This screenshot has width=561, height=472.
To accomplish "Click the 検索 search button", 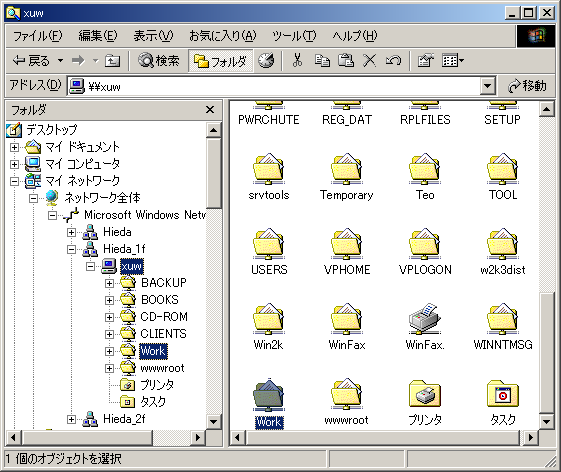I will (x=159, y=60).
